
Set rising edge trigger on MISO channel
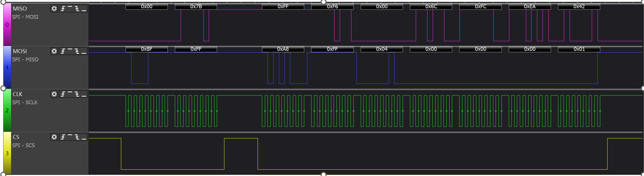(63, 9)
